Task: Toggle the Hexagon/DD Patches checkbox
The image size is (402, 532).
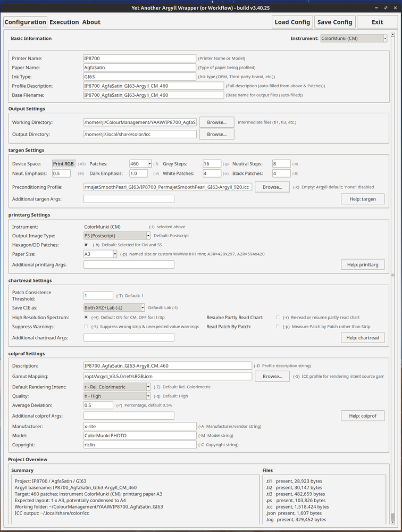Action: click(x=86, y=245)
